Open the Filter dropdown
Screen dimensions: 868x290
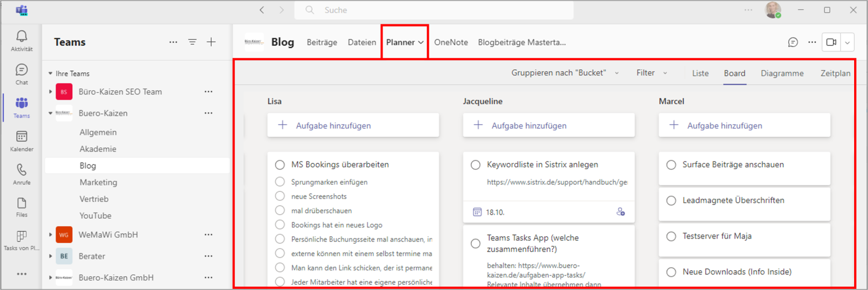click(x=652, y=73)
